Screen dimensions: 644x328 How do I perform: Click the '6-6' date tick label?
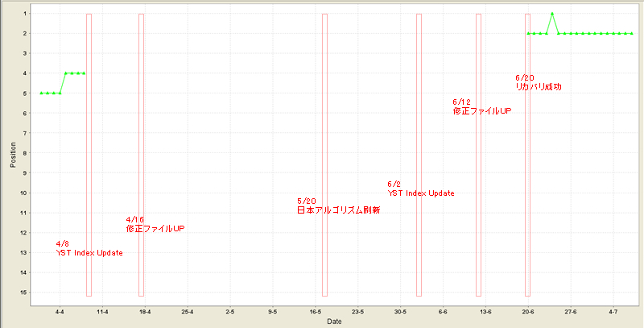443,312
